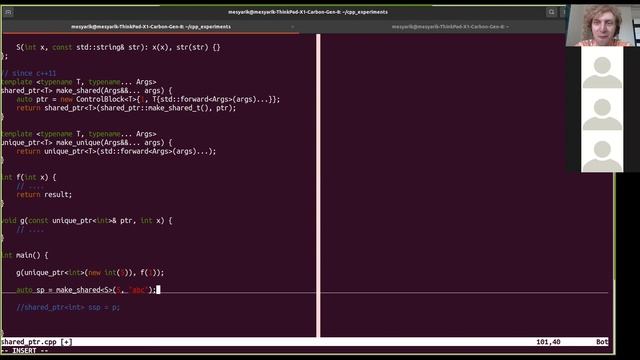Click the vertical divider between the vim split panes
640x360 pixels.
point(318,186)
